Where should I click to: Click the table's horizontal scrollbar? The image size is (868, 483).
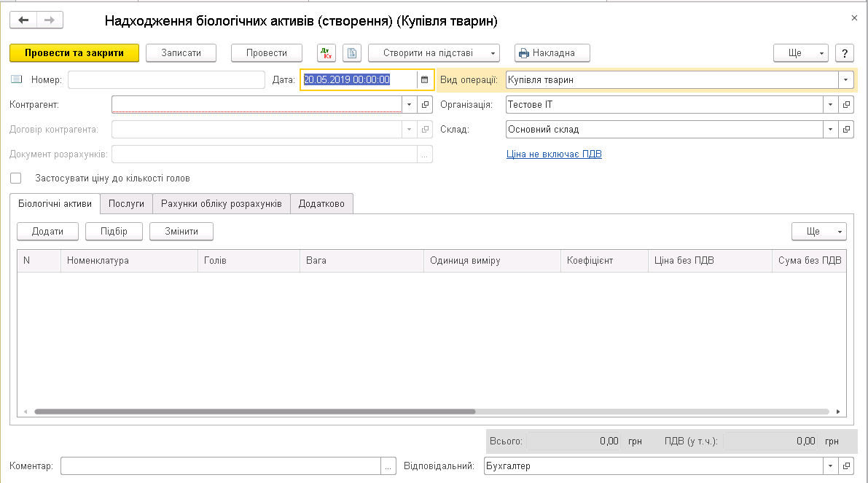pyautogui.click(x=255, y=412)
